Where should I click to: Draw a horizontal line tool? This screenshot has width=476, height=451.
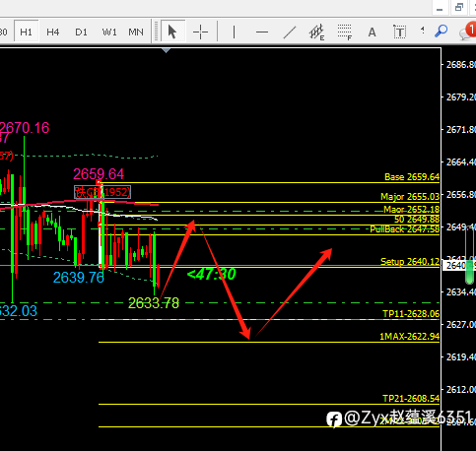(262, 32)
